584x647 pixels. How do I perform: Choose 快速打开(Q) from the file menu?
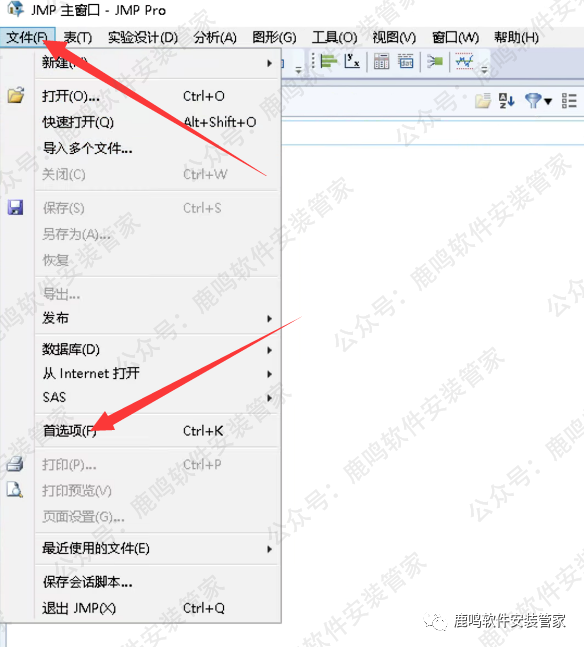coord(78,122)
